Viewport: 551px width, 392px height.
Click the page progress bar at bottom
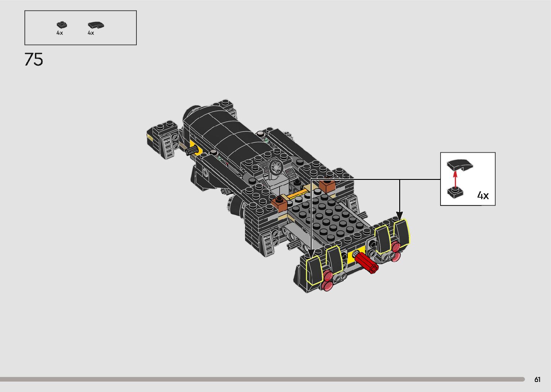click(x=262, y=379)
